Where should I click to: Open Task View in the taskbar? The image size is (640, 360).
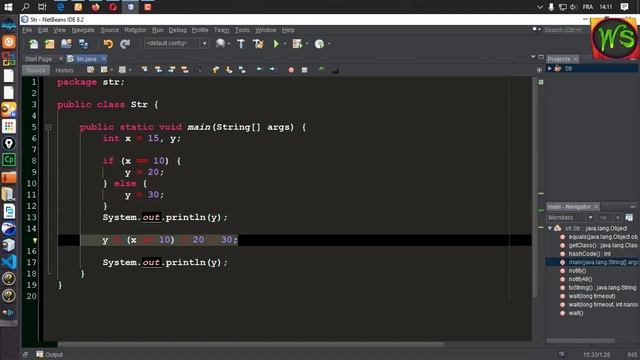tap(42, 7)
